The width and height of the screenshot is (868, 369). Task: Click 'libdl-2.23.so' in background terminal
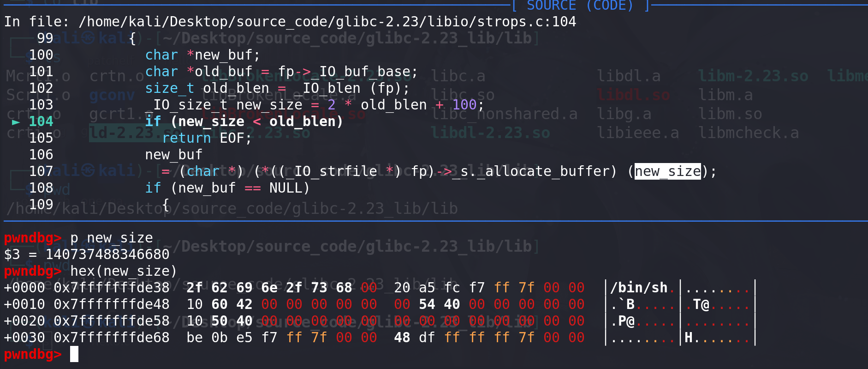tap(491, 133)
